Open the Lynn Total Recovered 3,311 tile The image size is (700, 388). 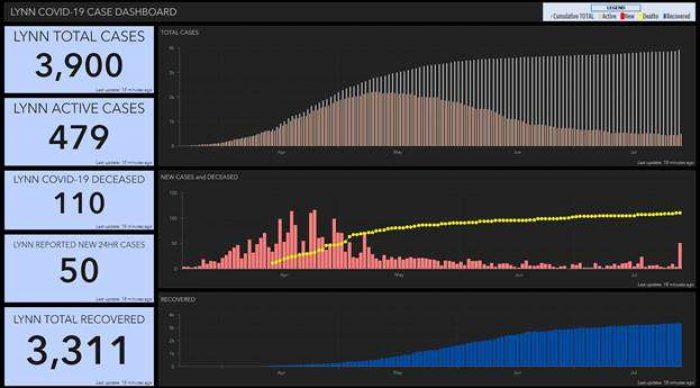79,346
